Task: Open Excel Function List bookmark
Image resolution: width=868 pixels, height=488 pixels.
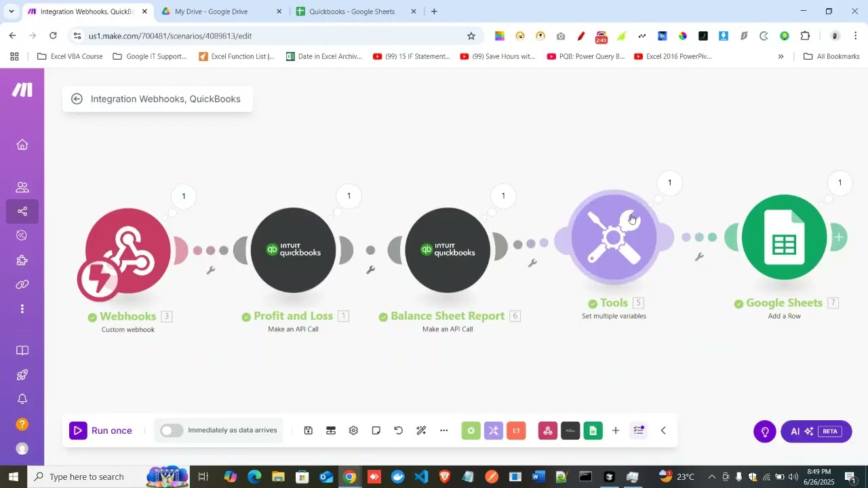Action: (x=237, y=56)
